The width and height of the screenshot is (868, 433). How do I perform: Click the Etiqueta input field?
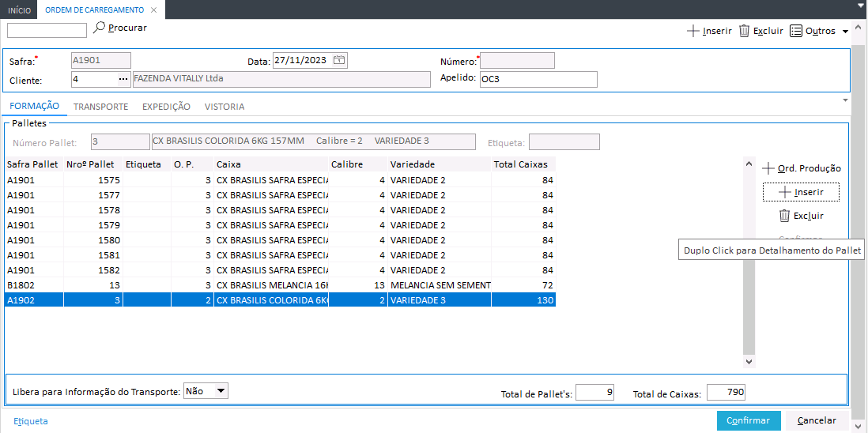(x=564, y=141)
